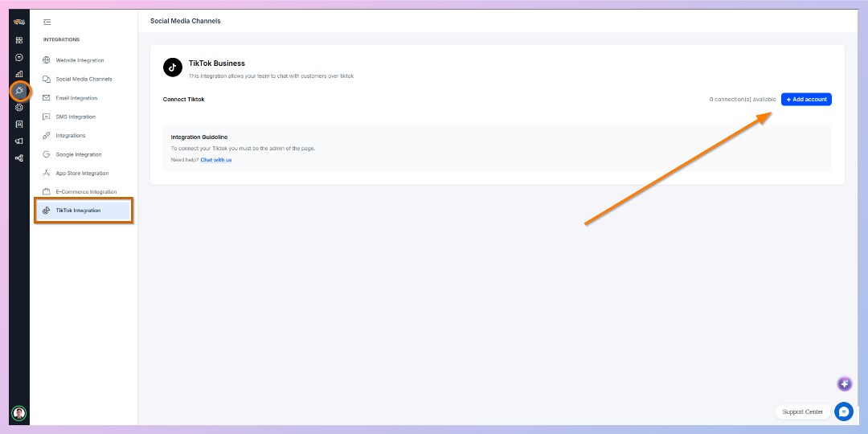
Task: Click the TikTok Business heading
Action: pos(217,63)
